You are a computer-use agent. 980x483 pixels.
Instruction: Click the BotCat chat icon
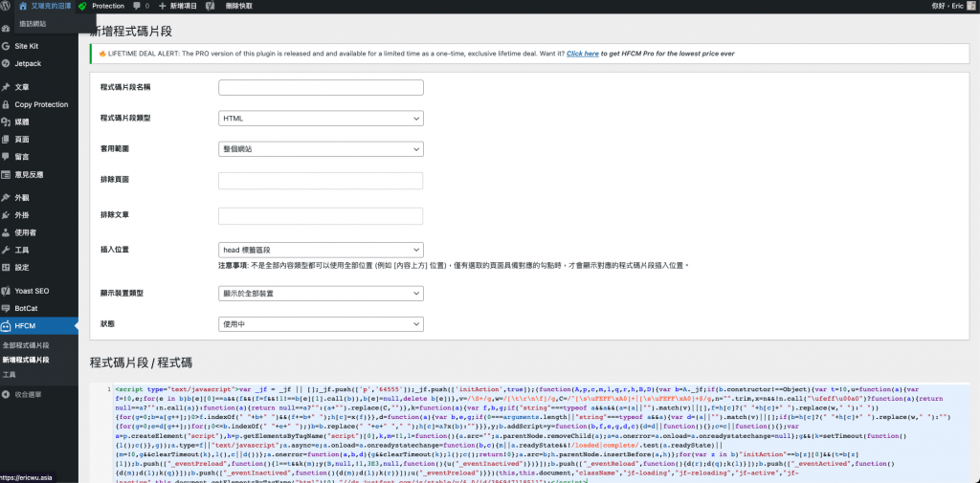tap(6, 308)
